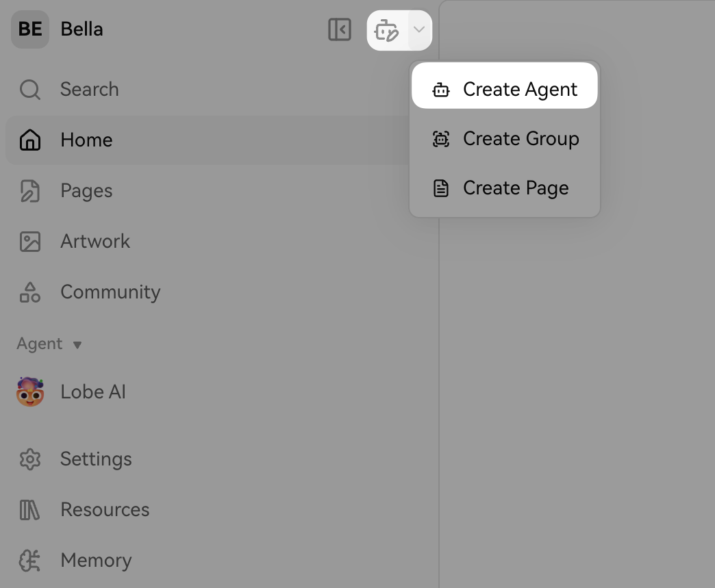Open Settings using the gear icon
Image resolution: width=715 pixels, height=588 pixels.
point(30,459)
